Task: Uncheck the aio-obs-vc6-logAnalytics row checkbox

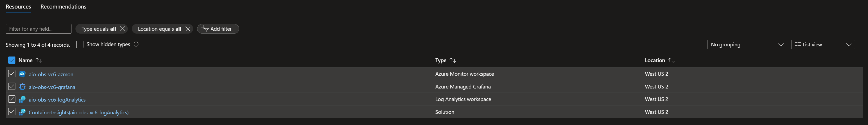Action: click(12, 99)
